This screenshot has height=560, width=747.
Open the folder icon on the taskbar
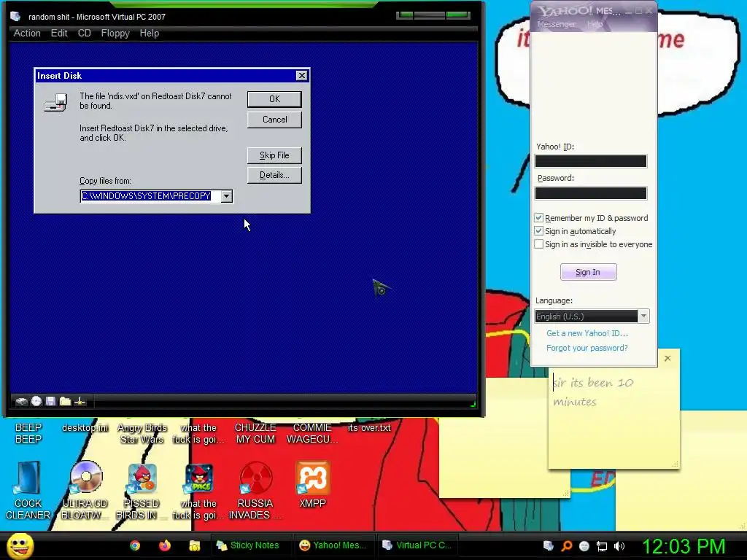pos(194,545)
